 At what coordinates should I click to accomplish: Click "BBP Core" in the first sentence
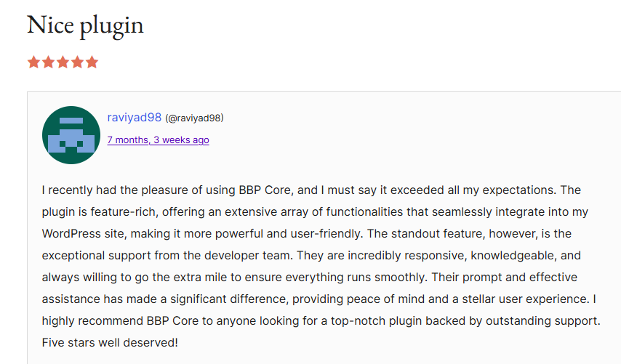[266, 190]
